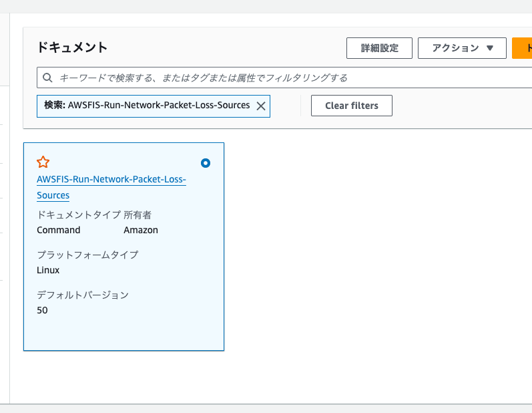Click the ドキュメント heading
Viewport: 532px width, 413px height.
click(72, 47)
